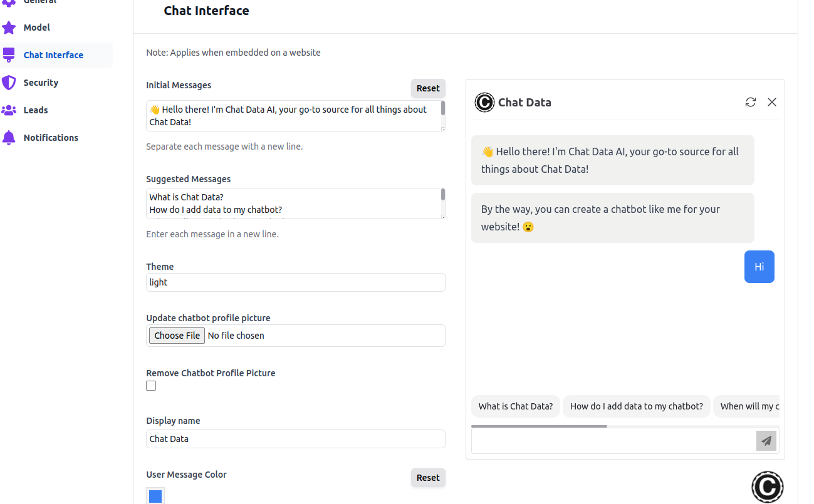Select the 'What is Chat Data?' suggested message
814x504 pixels.
tap(515, 406)
